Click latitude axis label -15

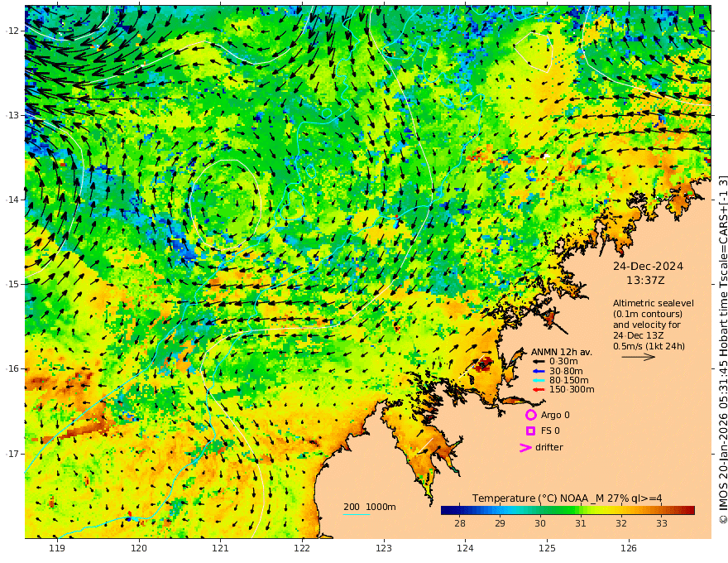pos(12,284)
